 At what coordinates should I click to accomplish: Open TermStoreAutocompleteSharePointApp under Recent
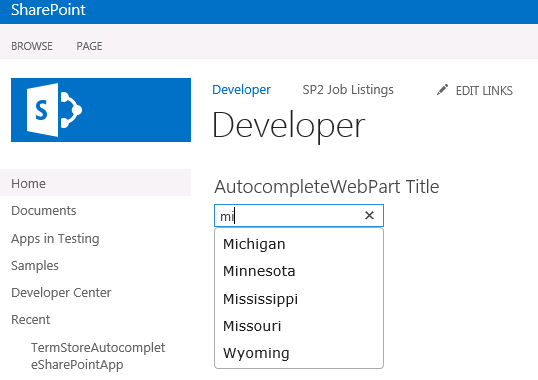pos(98,356)
